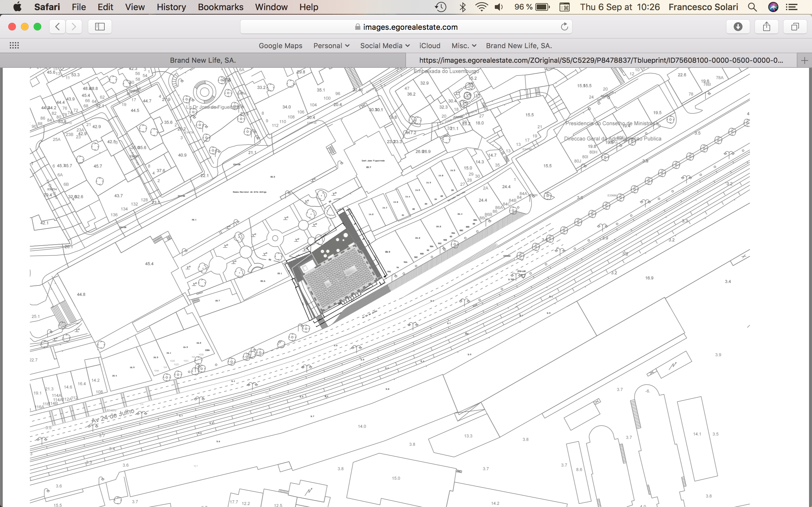812x507 pixels.
Task: Toggle the Safari sidebar button
Action: click(x=100, y=27)
